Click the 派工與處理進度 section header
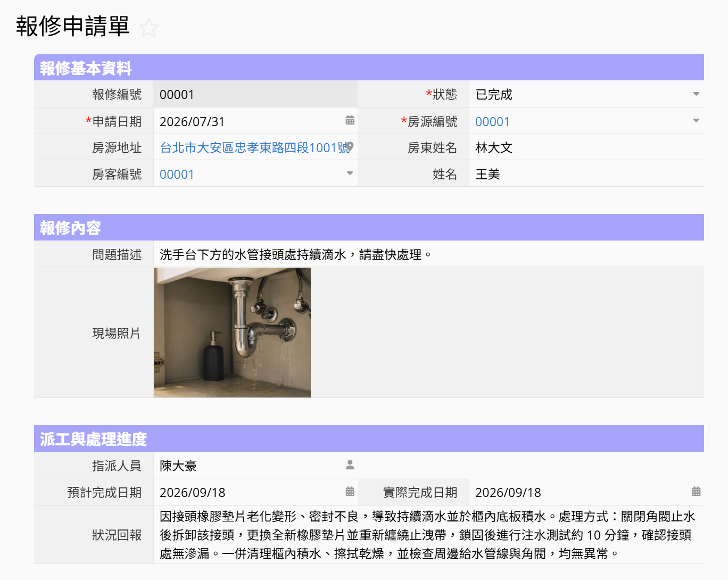This screenshot has width=728, height=580. click(x=369, y=438)
